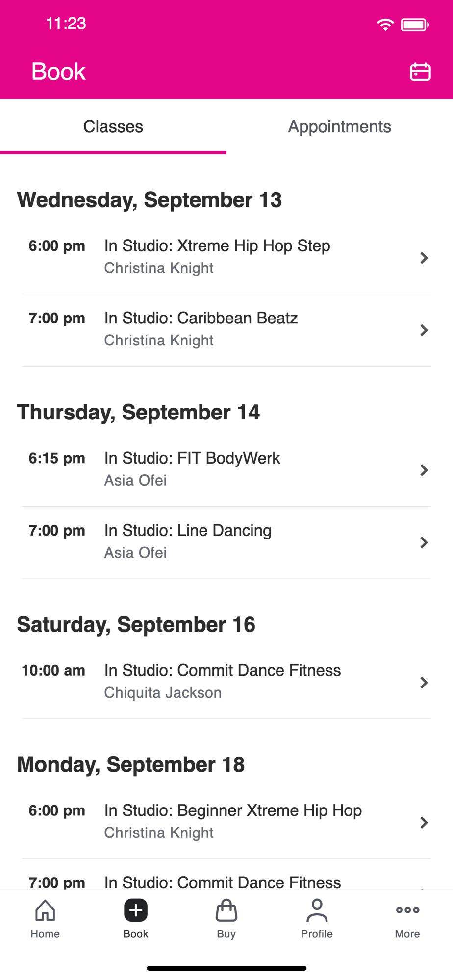
Task: Open the More three-dots icon
Action: [407, 910]
